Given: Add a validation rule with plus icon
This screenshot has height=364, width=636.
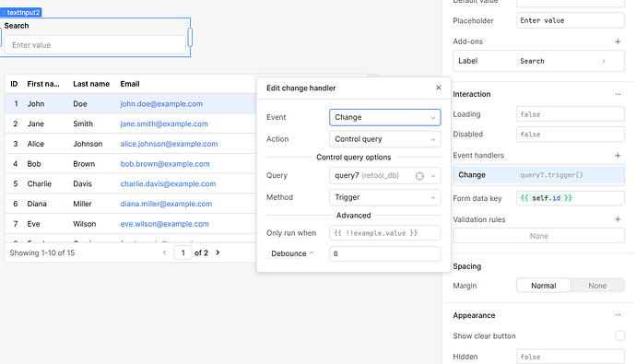Looking at the screenshot, I should click(618, 219).
